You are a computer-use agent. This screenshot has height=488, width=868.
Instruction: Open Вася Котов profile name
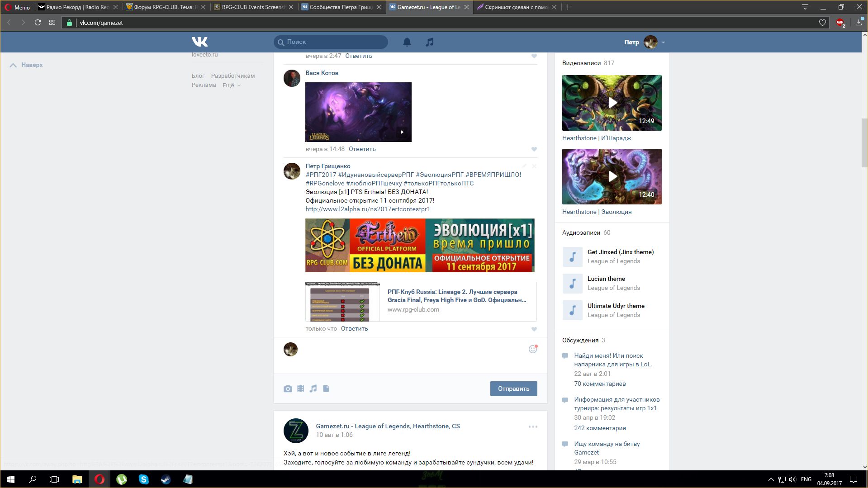pyautogui.click(x=322, y=73)
